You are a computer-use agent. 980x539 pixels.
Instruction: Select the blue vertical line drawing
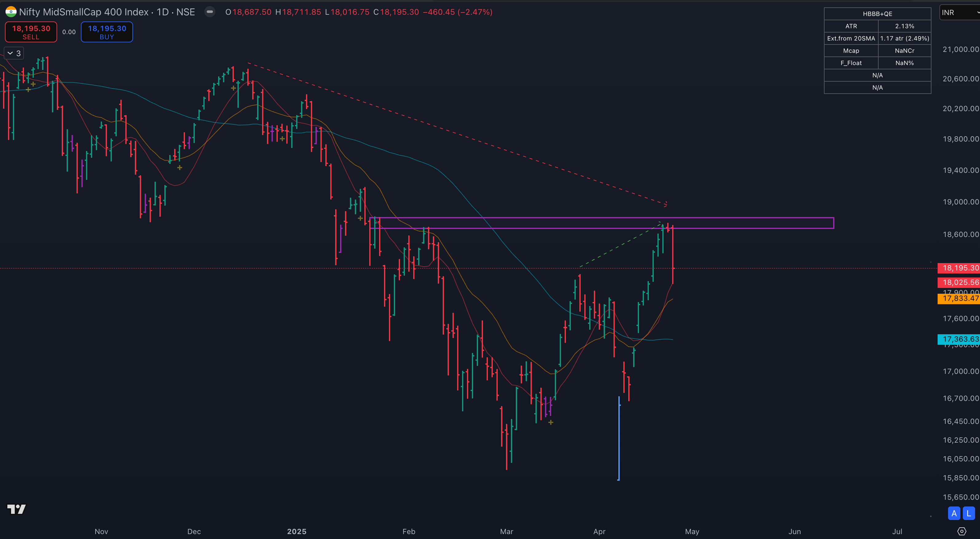coord(619,438)
